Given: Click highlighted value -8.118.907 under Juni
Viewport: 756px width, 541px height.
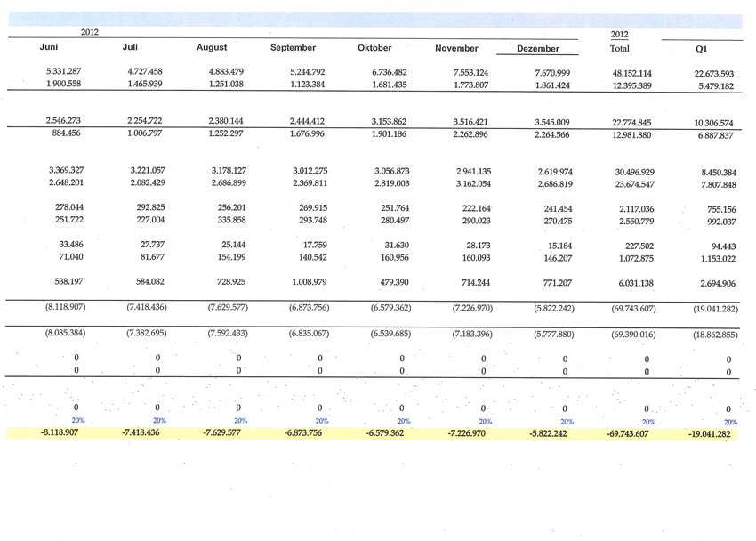Looking at the screenshot, I should click(x=60, y=432).
